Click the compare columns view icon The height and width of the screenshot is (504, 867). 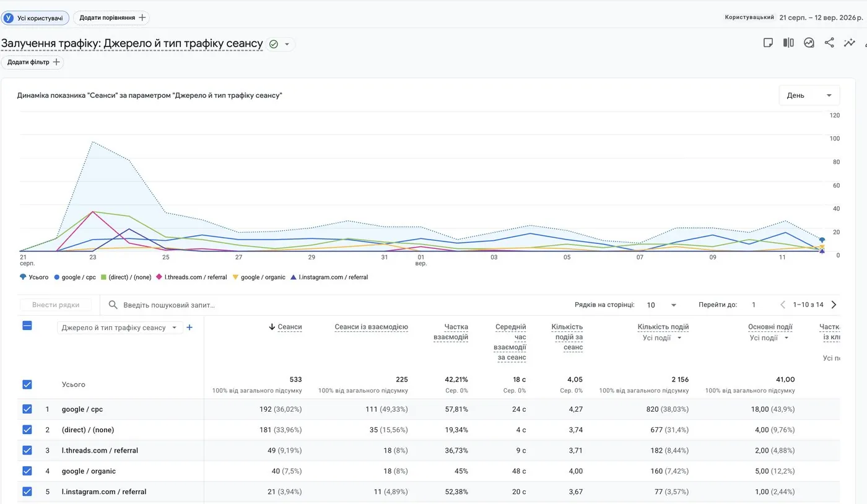788,43
